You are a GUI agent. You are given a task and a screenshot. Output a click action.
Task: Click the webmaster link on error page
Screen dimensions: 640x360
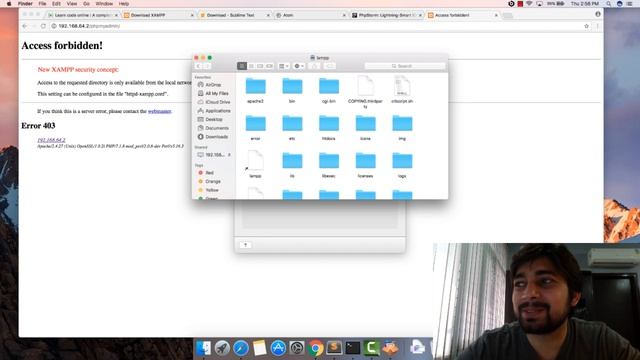[x=159, y=111]
